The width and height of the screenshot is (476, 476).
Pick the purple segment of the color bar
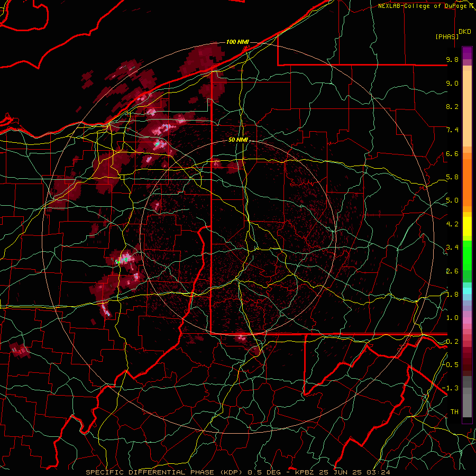(x=467, y=53)
